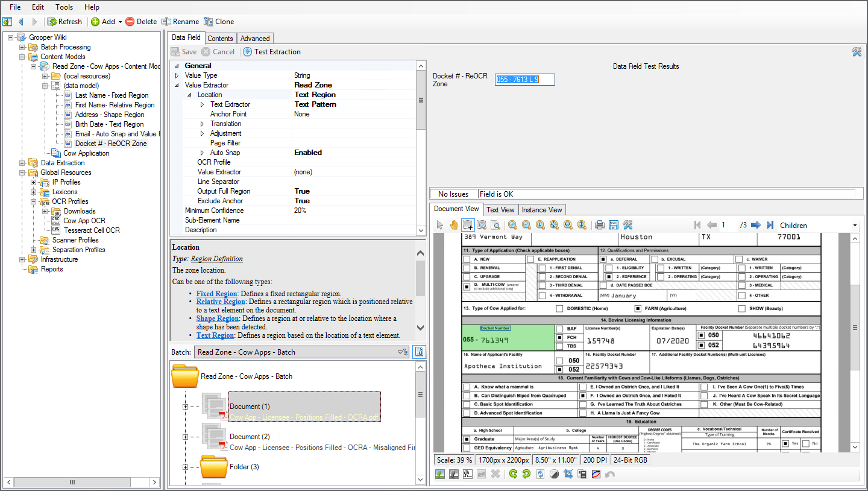Select the Pan hand tool in document viewer
868x491 pixels.
pyautogui.click(x=453, y=225)
